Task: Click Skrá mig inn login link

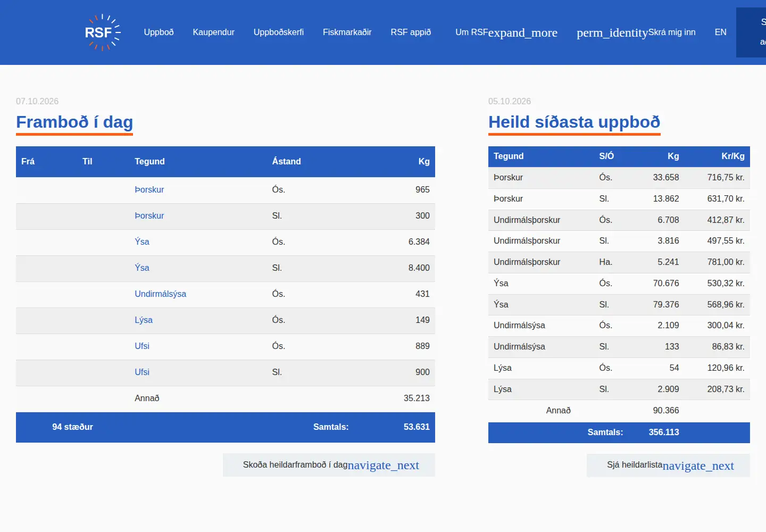Action: (x=672, y=32)
